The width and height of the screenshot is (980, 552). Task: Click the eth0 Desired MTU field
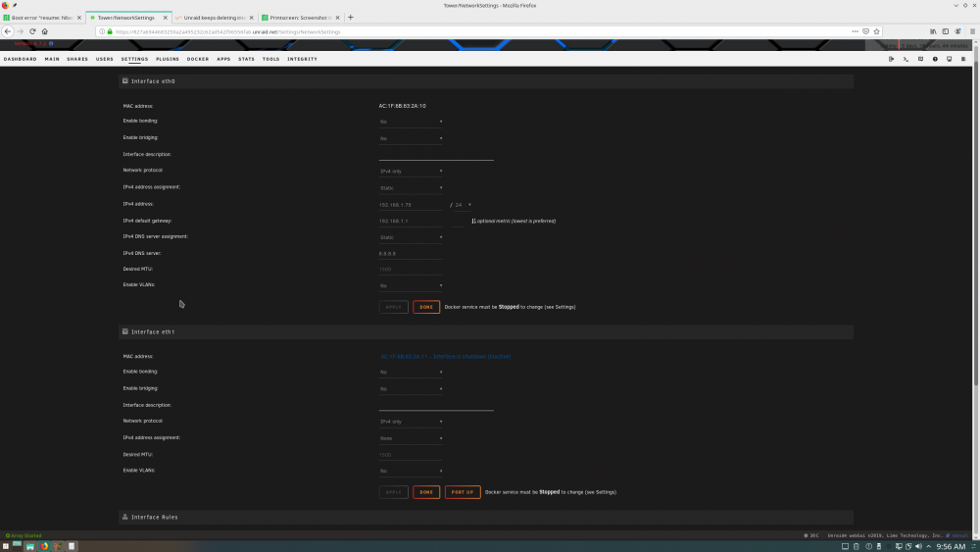pyautogui.click(x=411, y=270)
